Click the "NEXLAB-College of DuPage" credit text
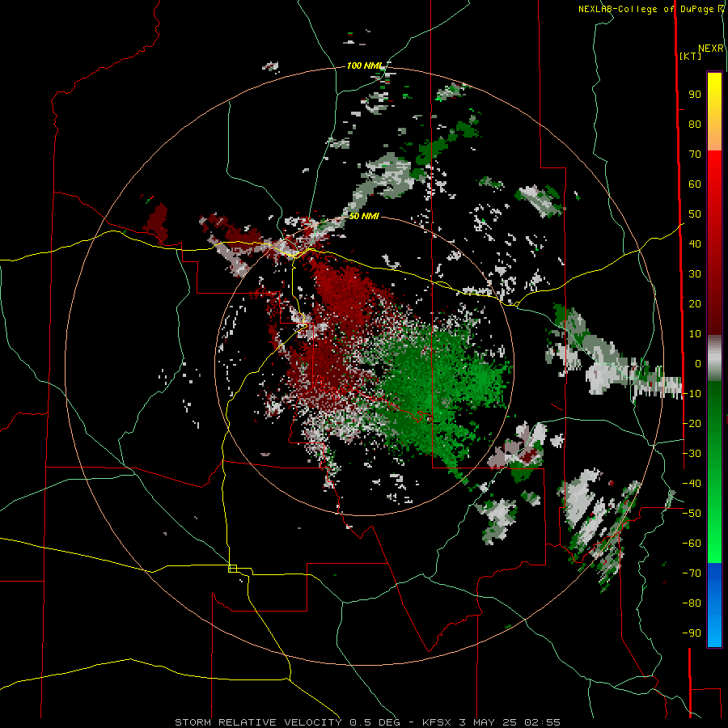This screenshot has width=728, height=728. coord(645,9)
